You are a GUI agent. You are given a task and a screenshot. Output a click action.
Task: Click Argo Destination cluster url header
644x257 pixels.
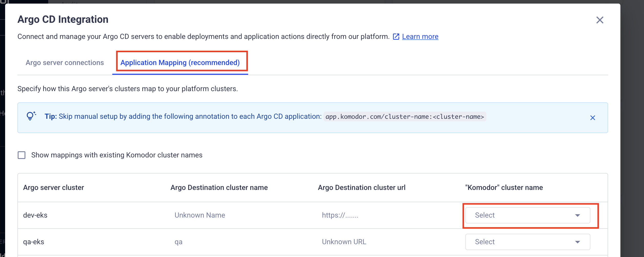coord(361,188)
